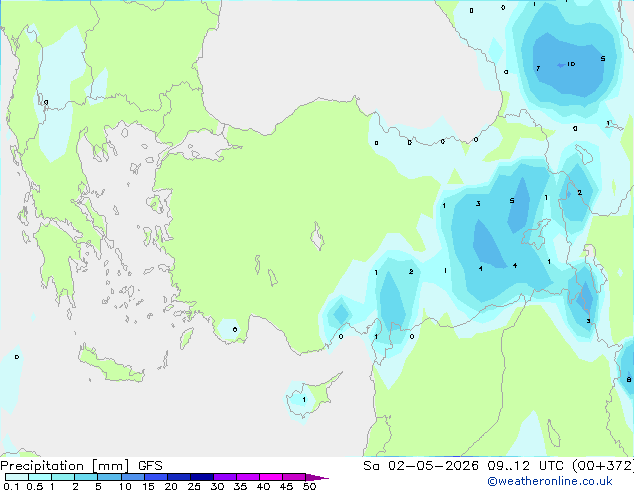
Task: Pick the 2–5 mm legend swatch
Action: tap(86, 477)
